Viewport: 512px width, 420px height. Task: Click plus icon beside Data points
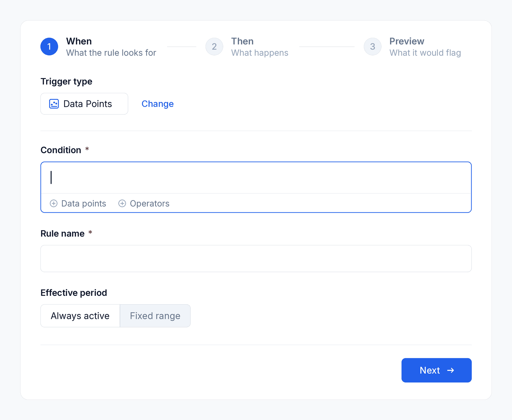coord(54,203)
